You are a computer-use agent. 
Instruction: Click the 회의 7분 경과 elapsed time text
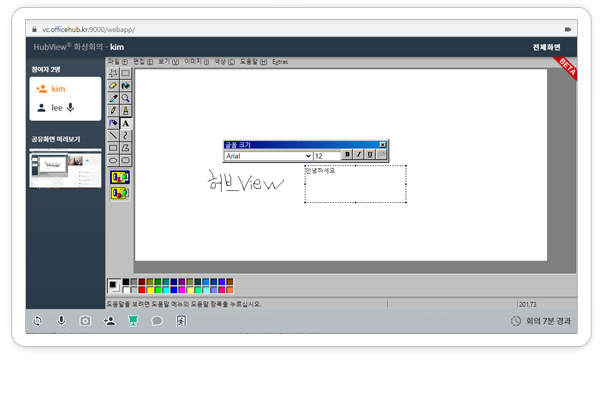click(x=548, y=321)
